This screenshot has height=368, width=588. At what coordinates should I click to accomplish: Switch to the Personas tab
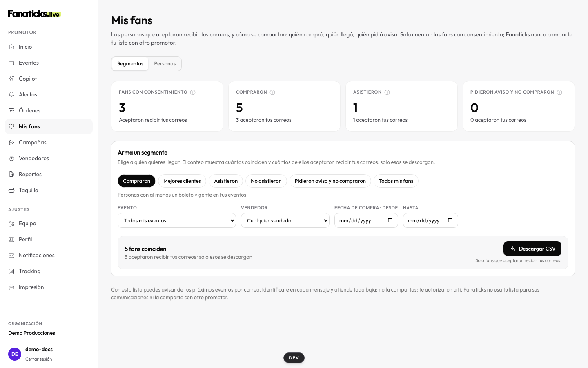(x=165, y=64)
